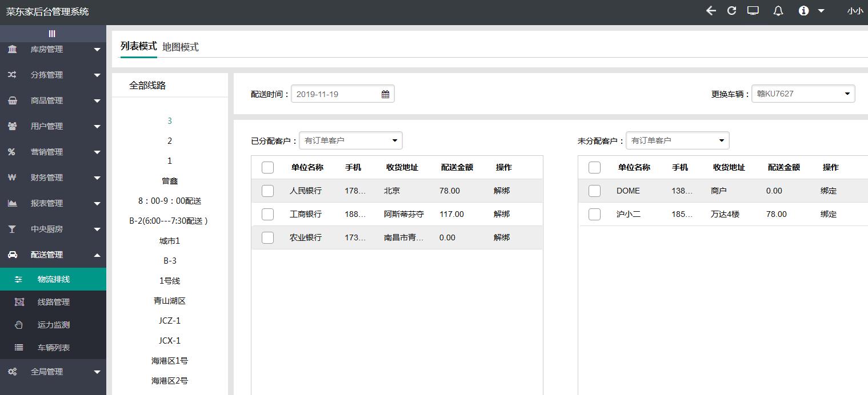Click the back arrow icon in header
868x395 pixels.
pyautogui.click(x=711, y=11)
